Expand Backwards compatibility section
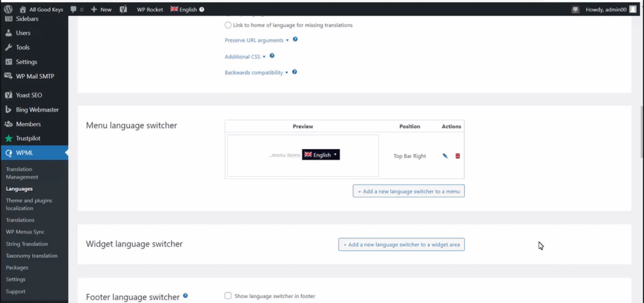644x303 pixels. [256, 72]
